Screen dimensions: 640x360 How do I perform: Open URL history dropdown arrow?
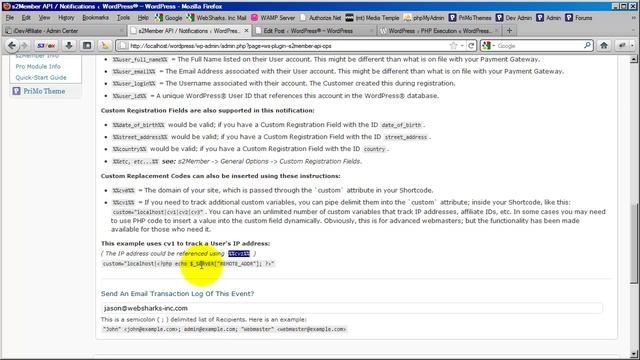coord(462,46)
